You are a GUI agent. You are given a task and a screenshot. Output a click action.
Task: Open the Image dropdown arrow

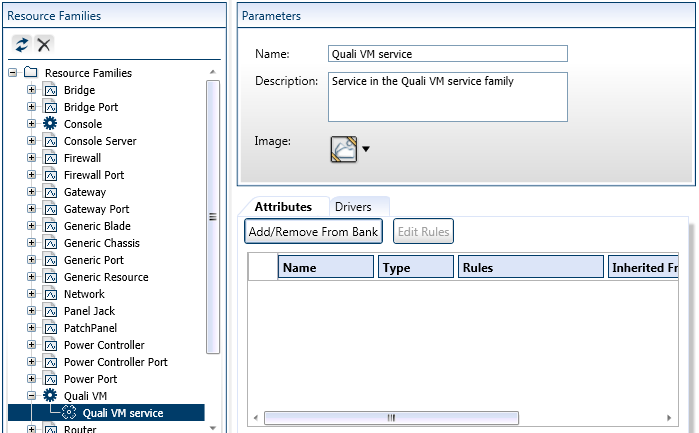tap(366, 149)
